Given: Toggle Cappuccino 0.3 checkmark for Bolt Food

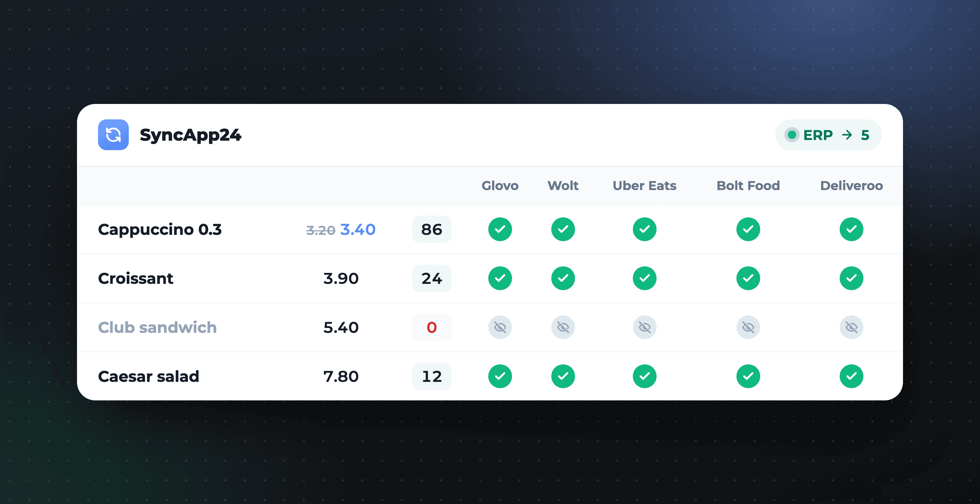Looking at the screenshot, I should click(748, 229).
